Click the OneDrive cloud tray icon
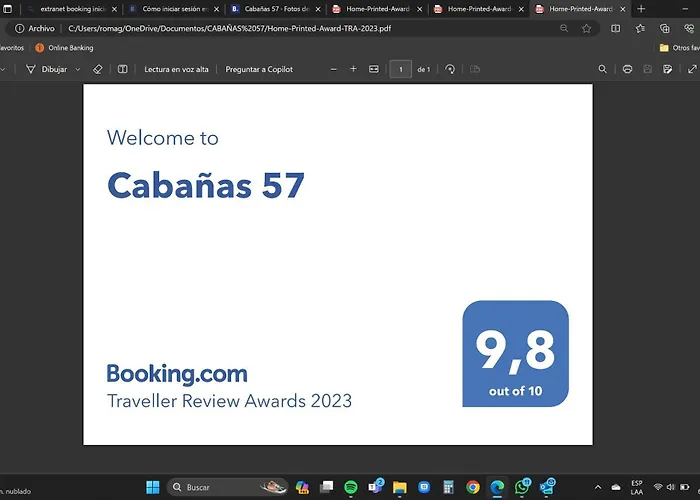 616,487
